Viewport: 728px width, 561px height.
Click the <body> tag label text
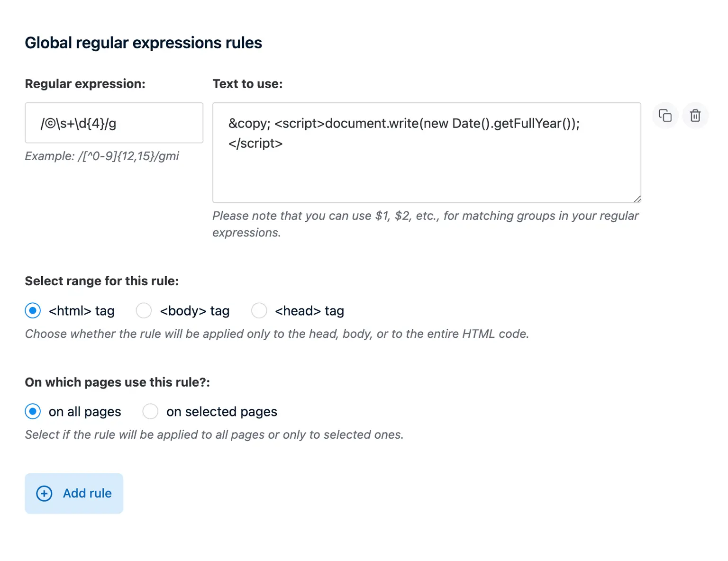(x=194, y=310)
